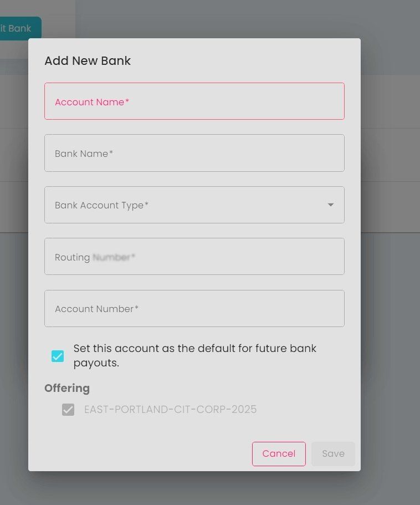Click the EAST-PORTLAND-CIT-CORP-2025 offering label
The height and width of the screenshot is (505, 420).
tap(171, 410)
